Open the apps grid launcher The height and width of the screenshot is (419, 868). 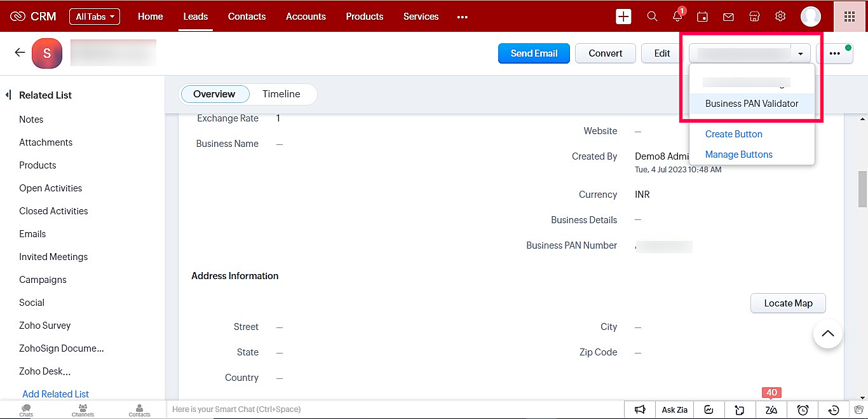click(850, 17)
